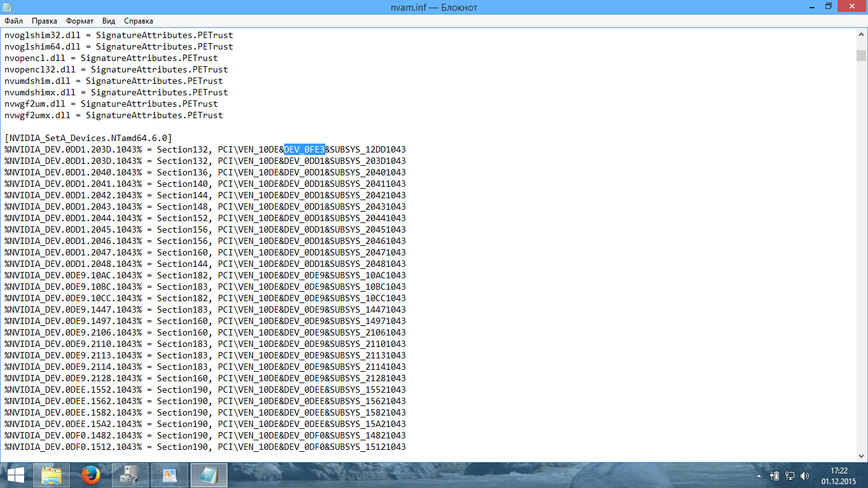Click the text %NVIDIA_DEV.0DD1.2047.1043%

click(x=73, y=252)
